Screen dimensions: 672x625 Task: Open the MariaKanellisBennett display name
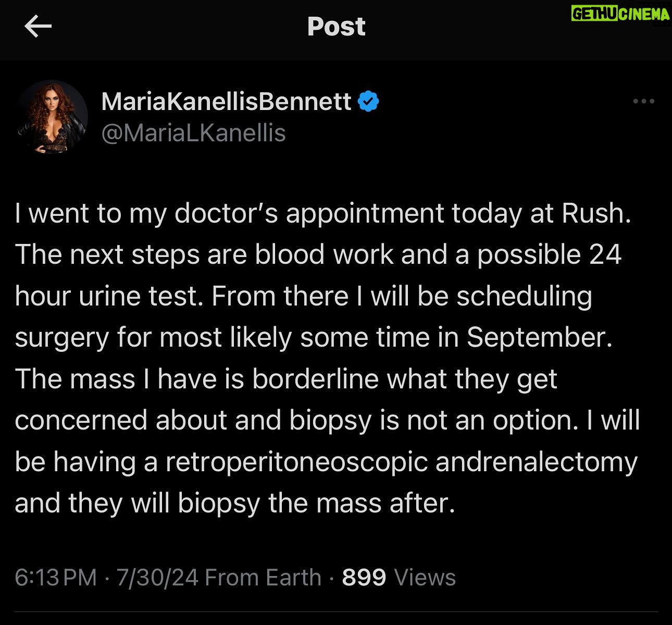(x=226, y=101)
